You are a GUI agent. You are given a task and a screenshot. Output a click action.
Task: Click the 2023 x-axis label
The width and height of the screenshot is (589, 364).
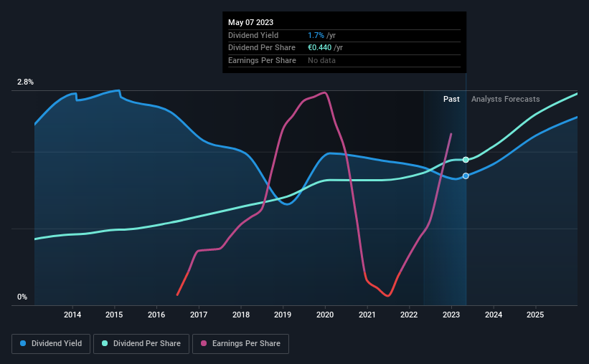coord(451,315)
